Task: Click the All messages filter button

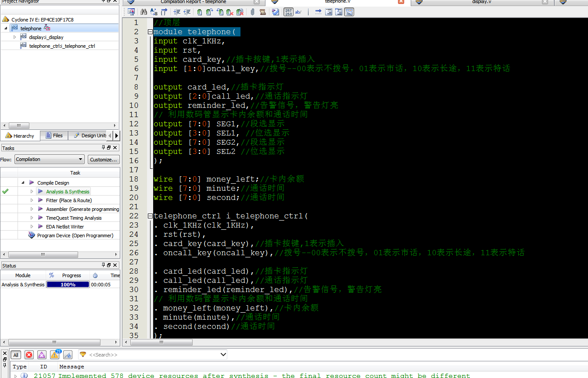Action: (x=16, y=355)
